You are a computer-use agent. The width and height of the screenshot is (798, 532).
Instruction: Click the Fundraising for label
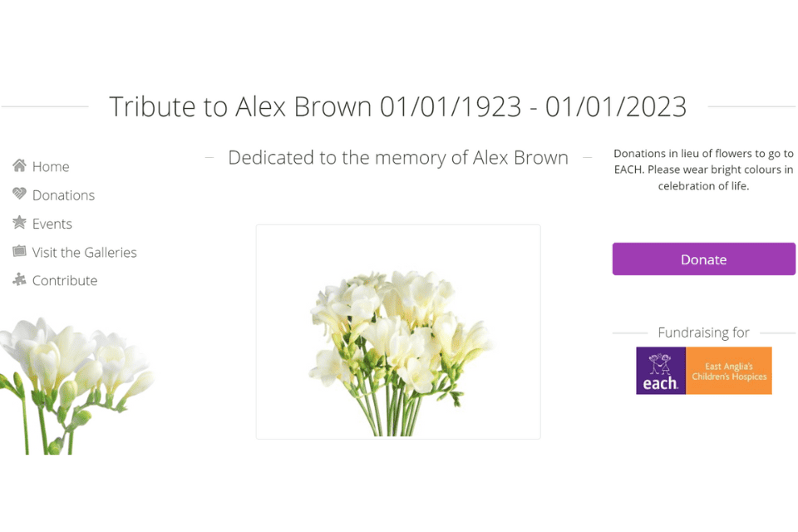tap(703, 332)
